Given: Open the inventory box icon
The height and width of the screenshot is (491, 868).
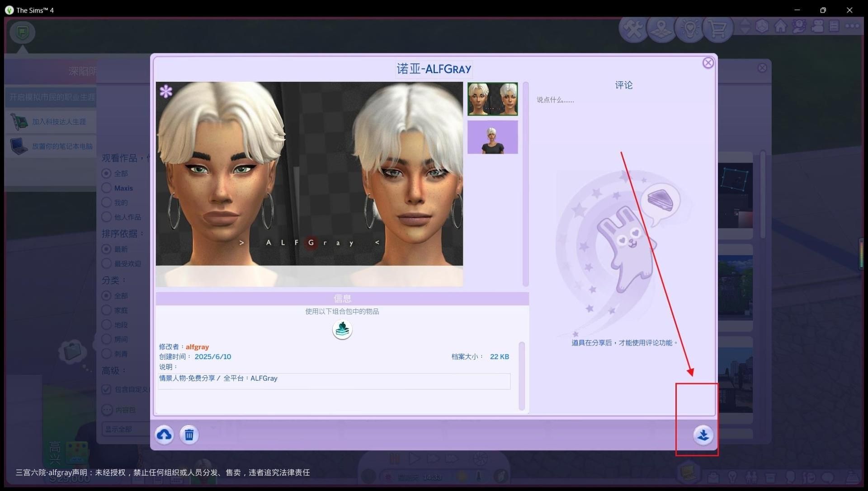Looking at the screenshot, I should tap(770, 477).
